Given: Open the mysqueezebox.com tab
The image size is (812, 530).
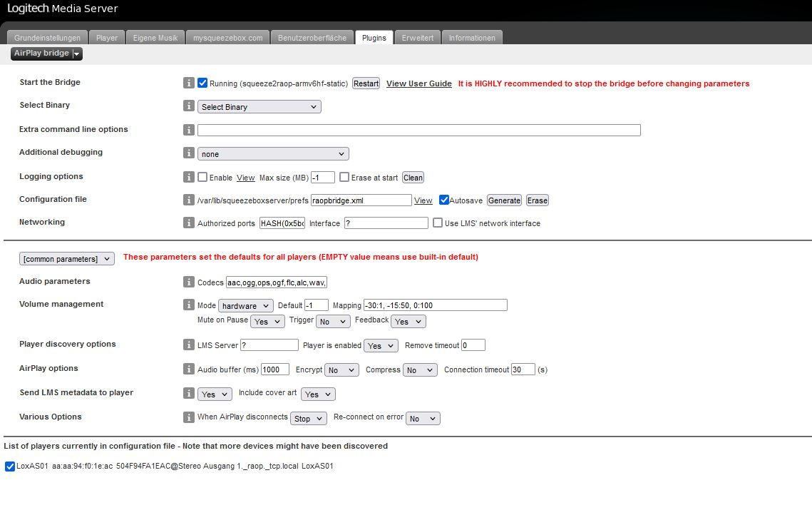Looking at the screenshot, I should click(x=228, y=38).
